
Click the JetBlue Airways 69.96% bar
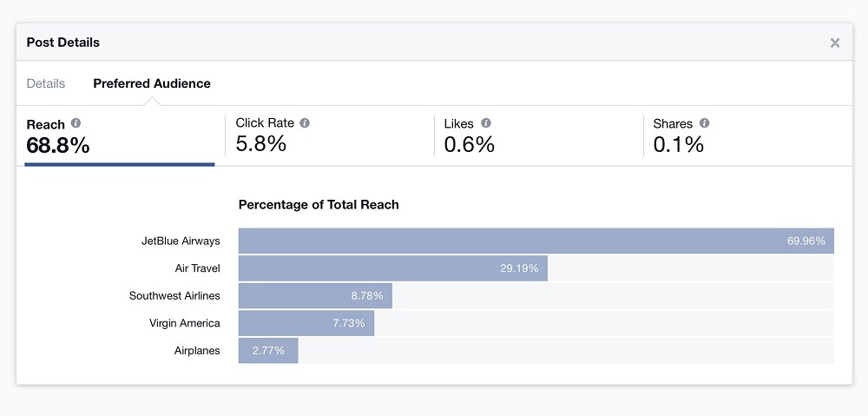tap(536, 241)
